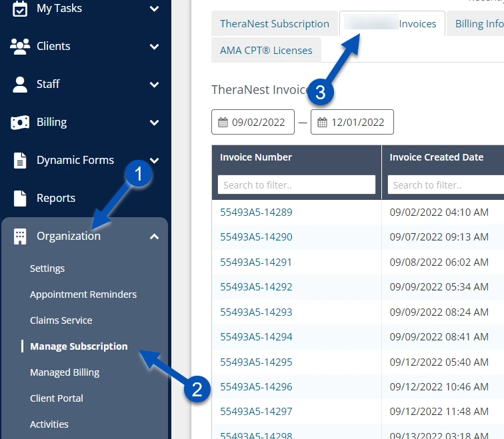Click the start date field 09/02/2022

[x=253, y=122]
